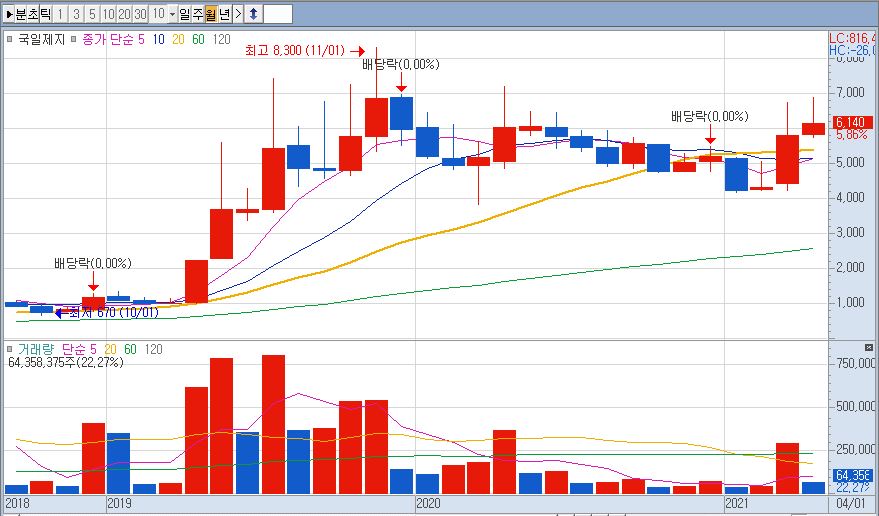Click the blue up-down arrow icon
This screenshot has height=516, width=879.
(x=253, y=14)
